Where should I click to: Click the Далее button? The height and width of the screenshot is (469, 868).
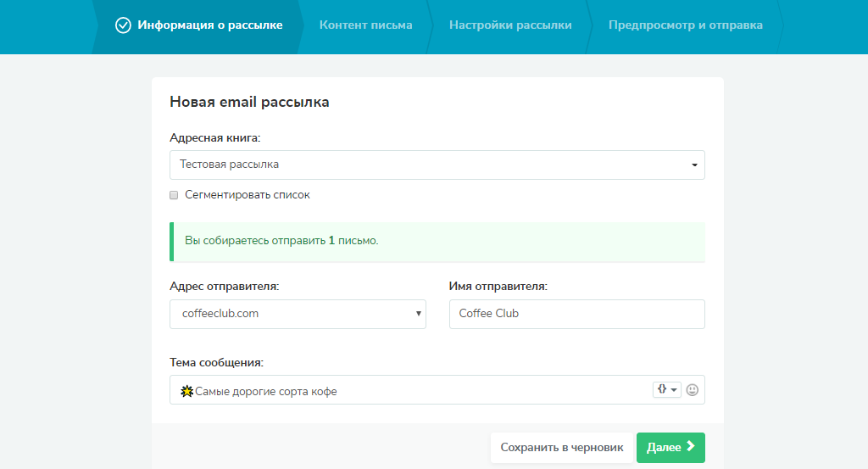coord(670,448)
